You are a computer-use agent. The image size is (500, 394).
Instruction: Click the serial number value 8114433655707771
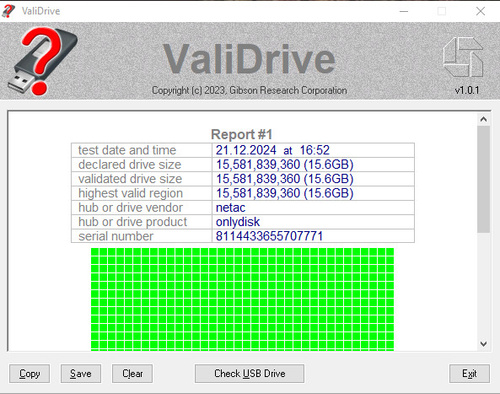point(269,236)
